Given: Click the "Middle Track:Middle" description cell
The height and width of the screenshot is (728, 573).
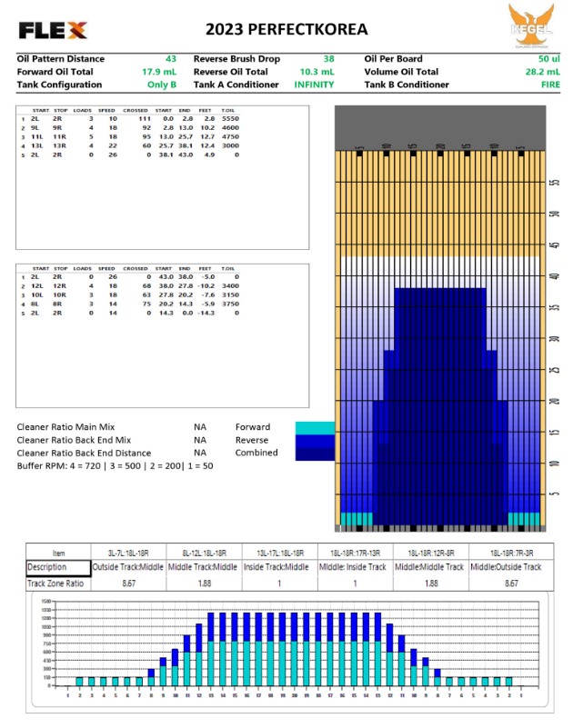Looking at the screenshot, I should pos(204,567).
